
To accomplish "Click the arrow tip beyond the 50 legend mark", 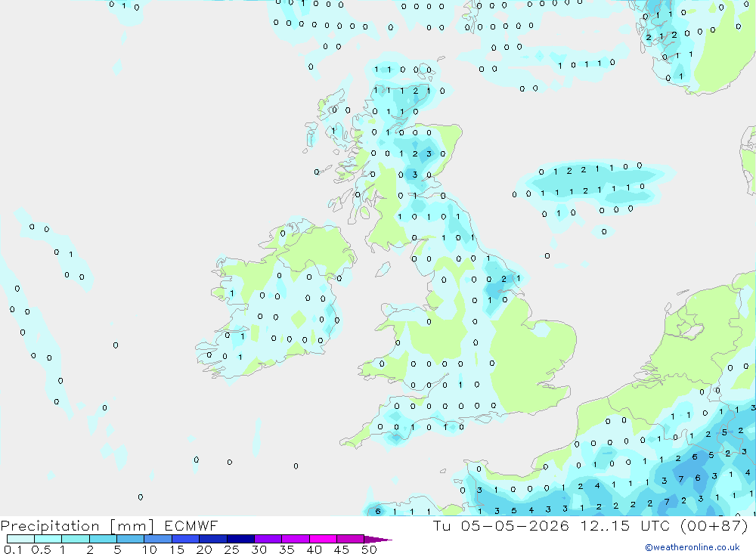I will pyautogui.click(x=377, y=539).
